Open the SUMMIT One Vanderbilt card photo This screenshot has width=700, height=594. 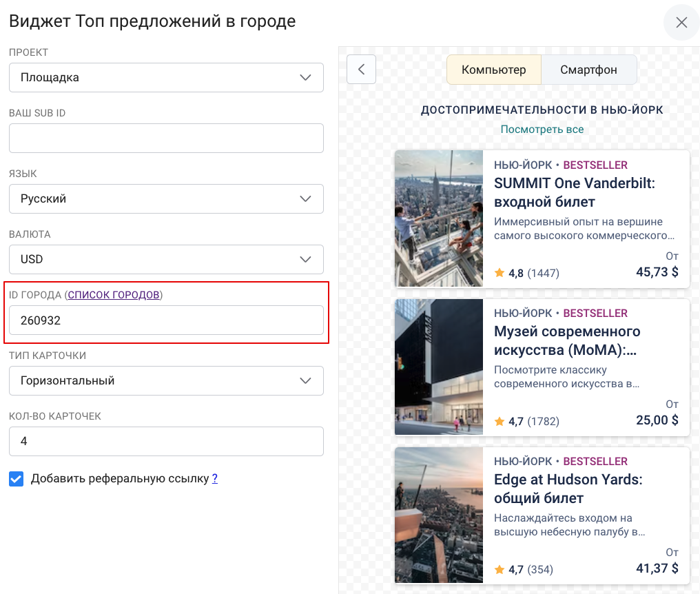(x=439, y=218)
